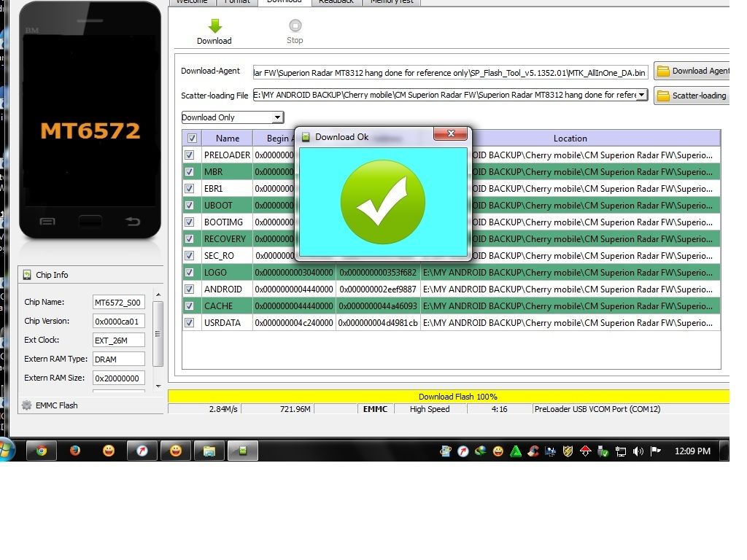The height and width of the screenshot is (560, 747).
Task: Select the USRDATA partition name
Action: click(x=222, y=323)
